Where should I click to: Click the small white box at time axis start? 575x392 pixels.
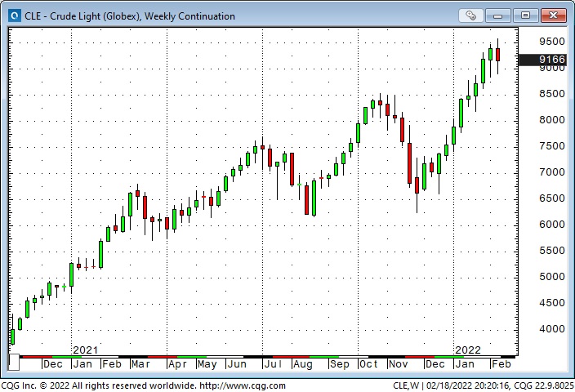[x=14, y=363]
